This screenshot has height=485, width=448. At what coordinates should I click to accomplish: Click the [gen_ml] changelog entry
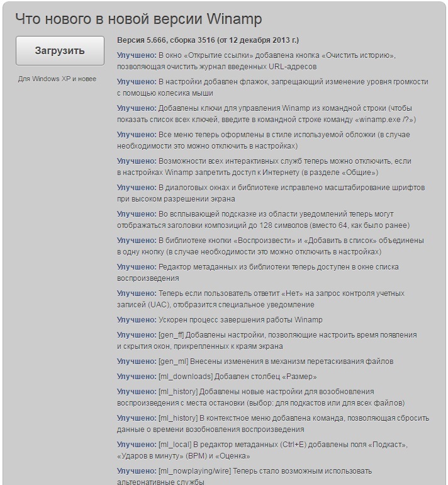(x=255, y=362)
